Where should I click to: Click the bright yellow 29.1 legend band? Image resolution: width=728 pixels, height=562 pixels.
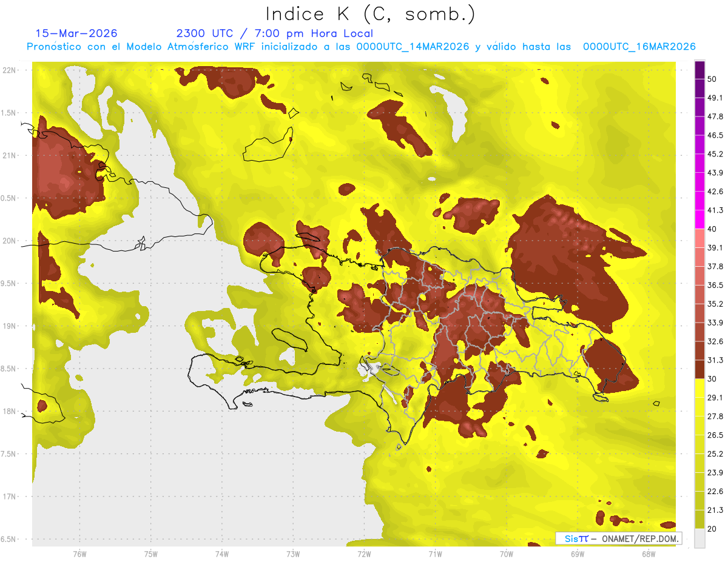[x=699, y=388]
